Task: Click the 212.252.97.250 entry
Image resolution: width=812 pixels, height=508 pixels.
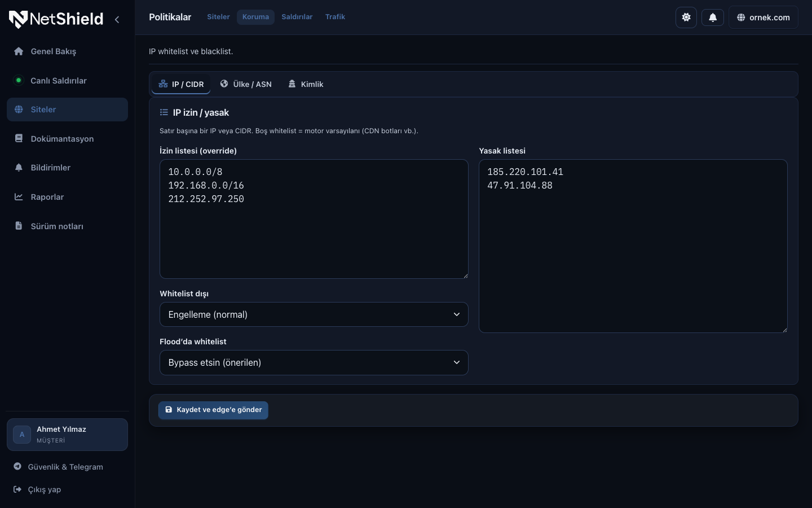Action: pos(206,199)
